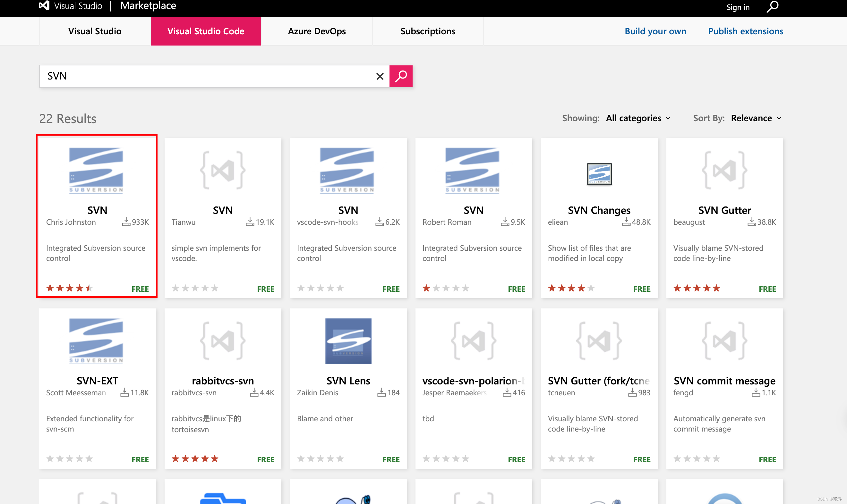Click 'tbd' description on polarion card
The image size is (847, 504).
pos(428,418)
